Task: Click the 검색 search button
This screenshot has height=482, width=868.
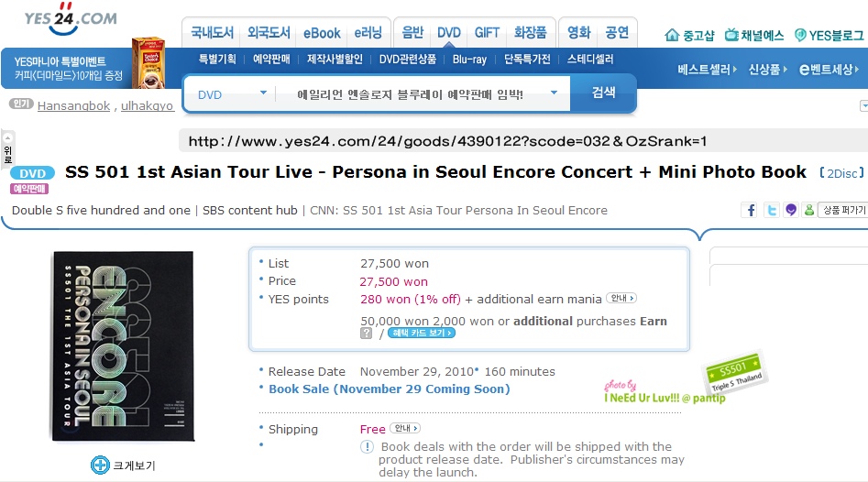Action: coord(603,93)
